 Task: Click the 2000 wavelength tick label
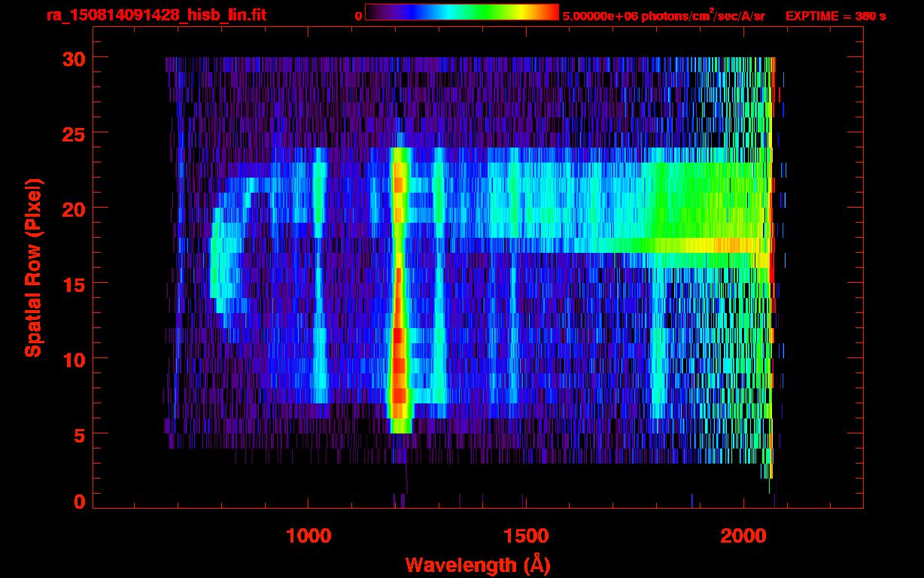point(743,536)
